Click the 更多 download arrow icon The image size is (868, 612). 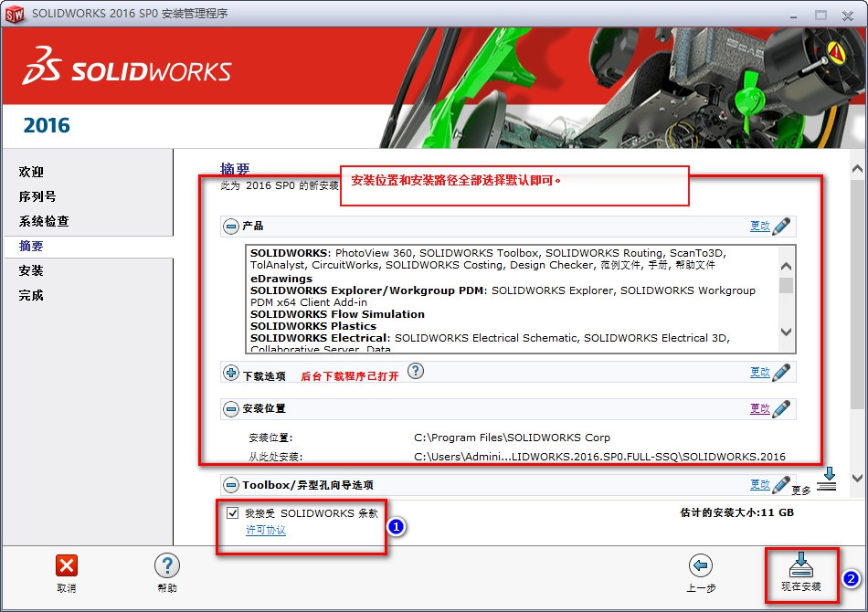(828, 480)
